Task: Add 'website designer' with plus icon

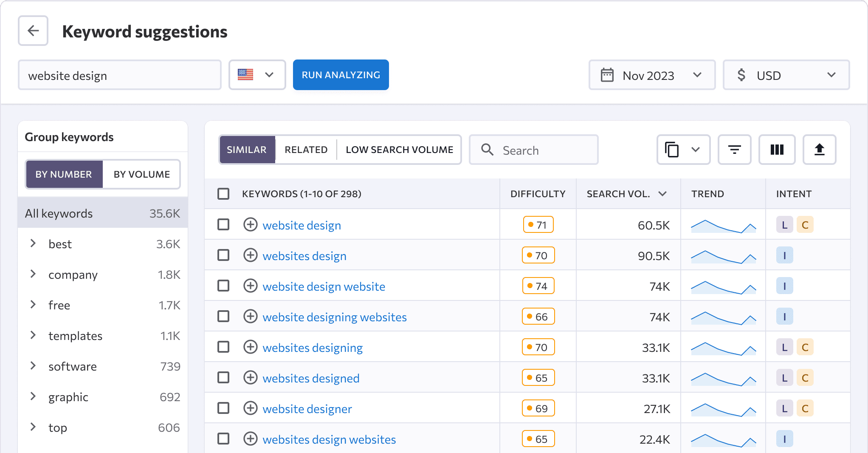Action: [x=251, y=408]
